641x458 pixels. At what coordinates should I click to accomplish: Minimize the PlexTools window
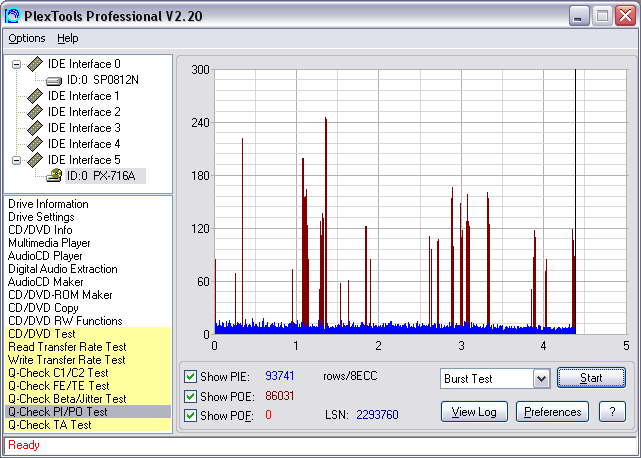pyautogui.click(x=579, y=16)
